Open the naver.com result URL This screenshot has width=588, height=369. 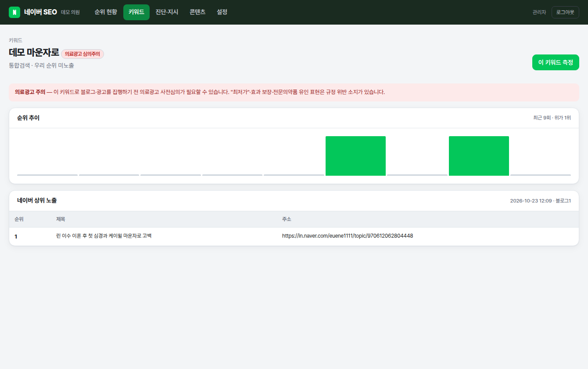[x=348, y=236]
